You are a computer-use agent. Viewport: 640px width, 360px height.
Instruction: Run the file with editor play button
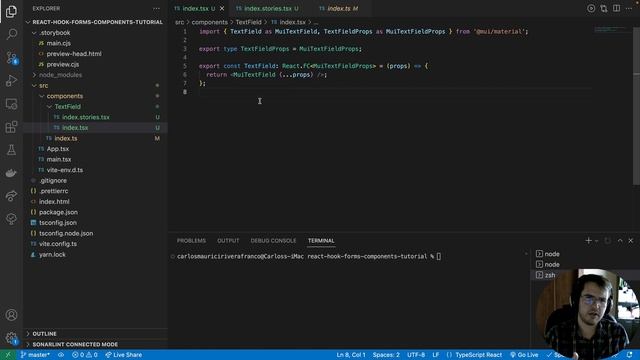(x=591, y=9)
